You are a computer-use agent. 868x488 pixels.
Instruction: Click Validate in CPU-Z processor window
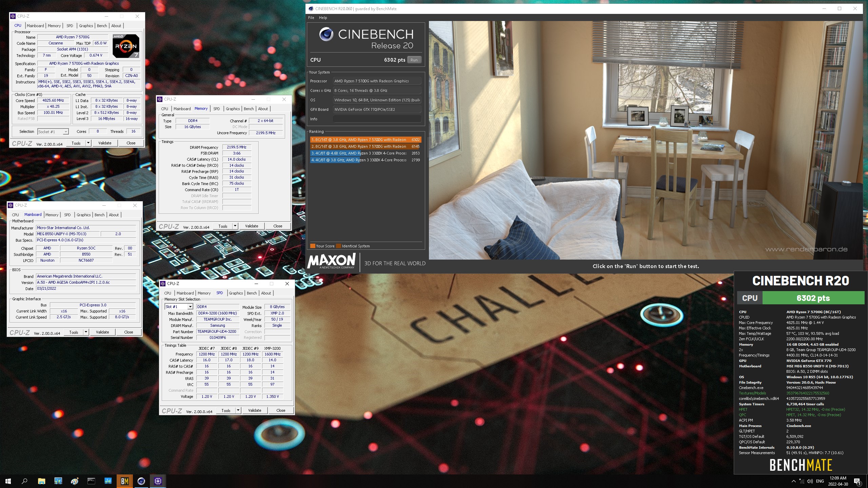[x=105, y=143]
